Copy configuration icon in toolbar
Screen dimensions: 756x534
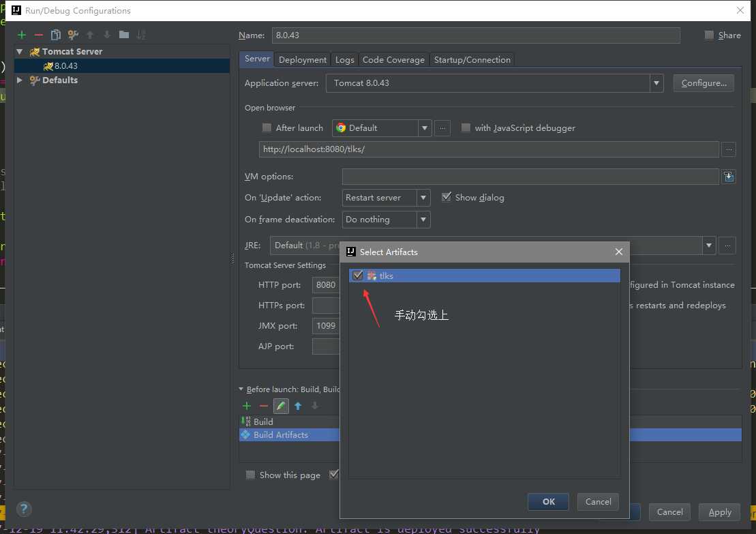coord(56,35)
